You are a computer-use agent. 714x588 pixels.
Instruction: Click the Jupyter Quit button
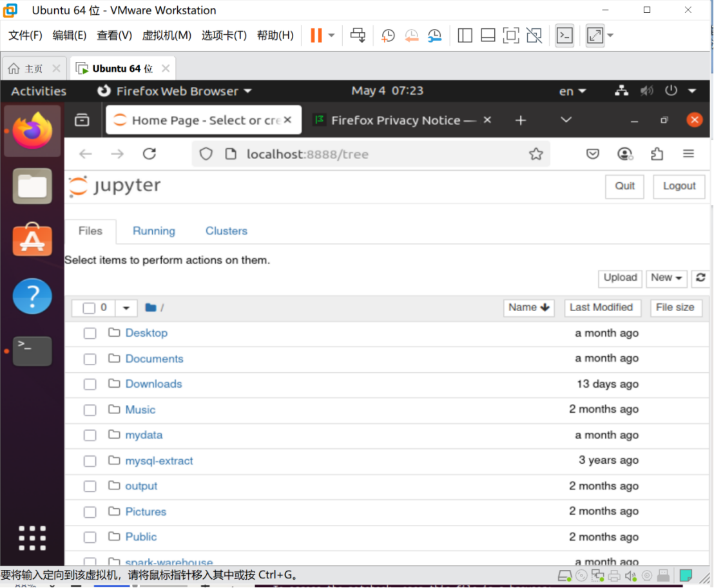(x=624, y=186)
